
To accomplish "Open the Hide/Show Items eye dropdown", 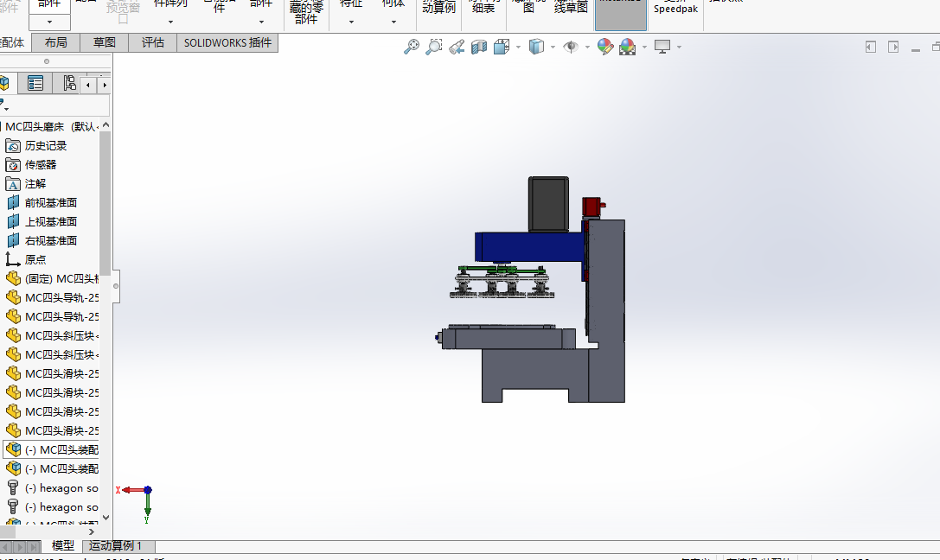I will point(586,47).
